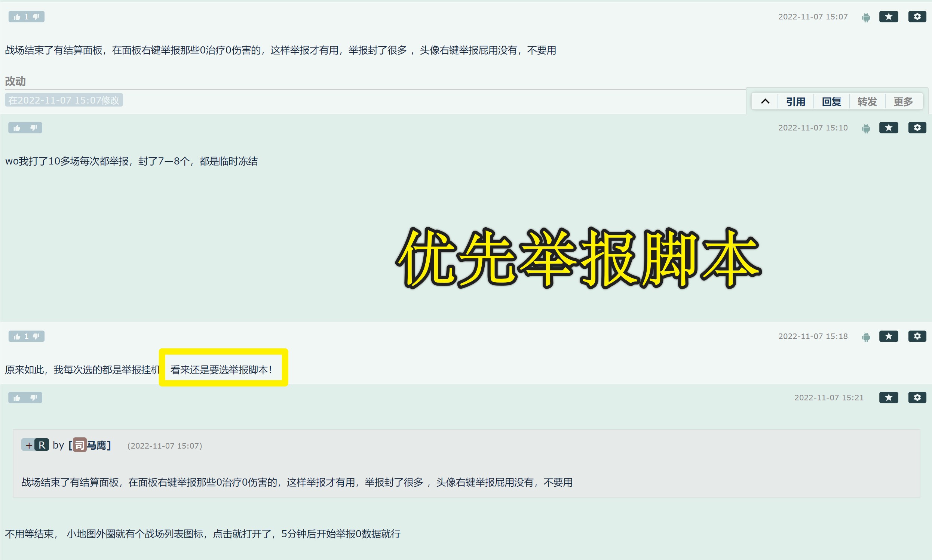Click the 回复 (Reply) button
The width and height of the screenshot is (932, 560).
(x=831, y=101)
